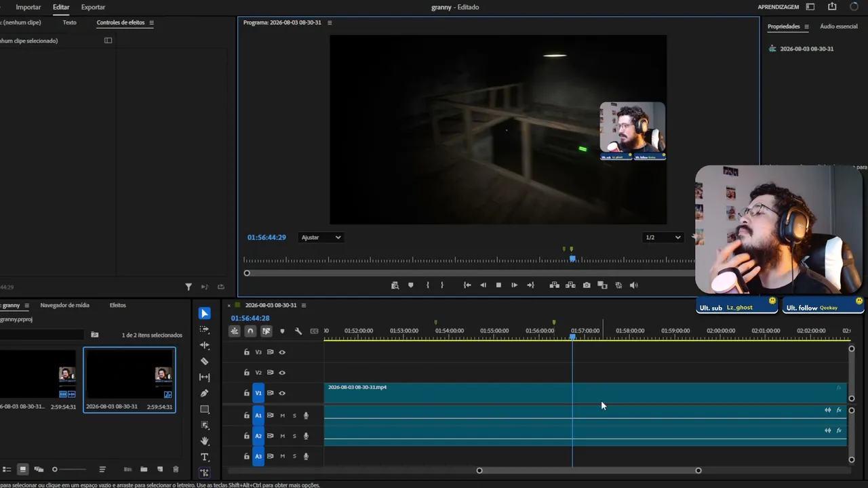
Task: Select the Slip tool
Action: point(204,377)
